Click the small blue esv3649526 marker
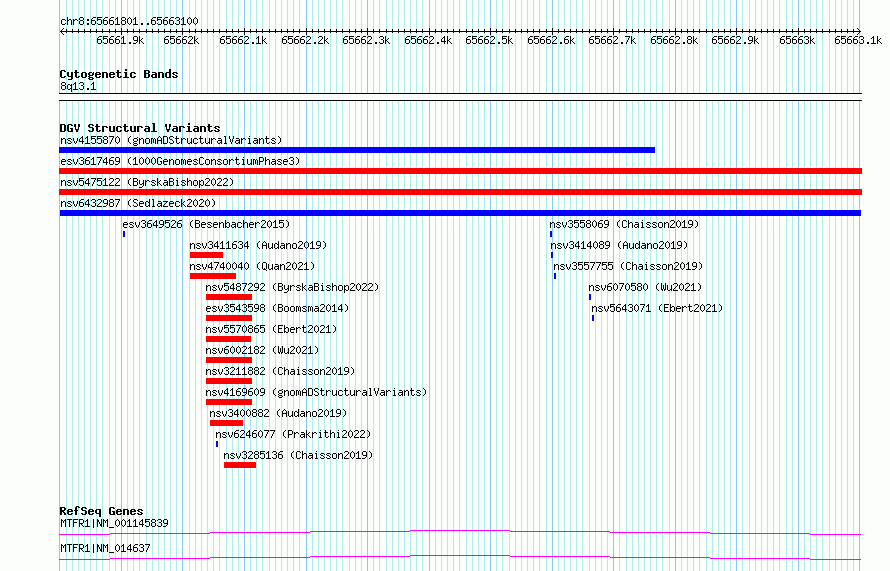The width and height of the screenshot is (890, 571). coord(124,234)
